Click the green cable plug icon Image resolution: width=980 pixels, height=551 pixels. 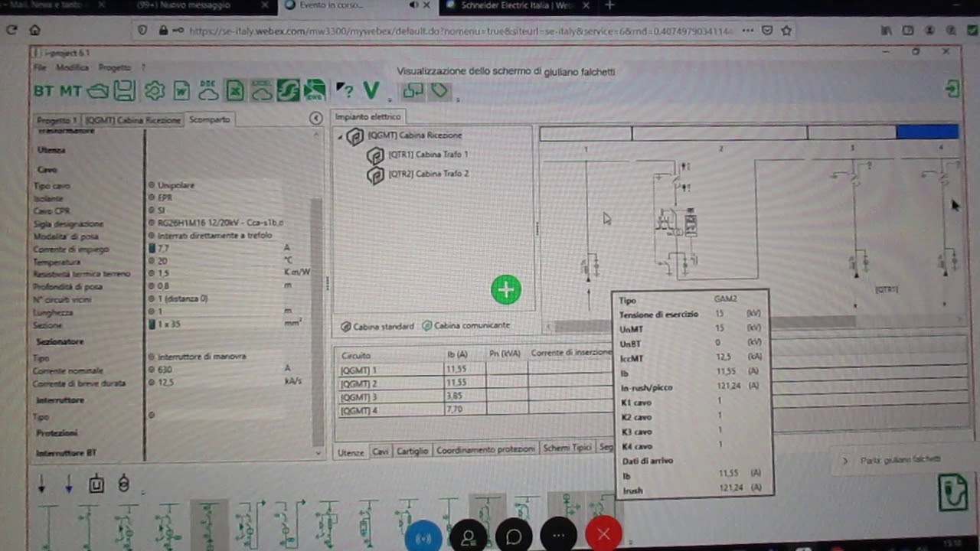pyautogui.click(x=952, y=493)
